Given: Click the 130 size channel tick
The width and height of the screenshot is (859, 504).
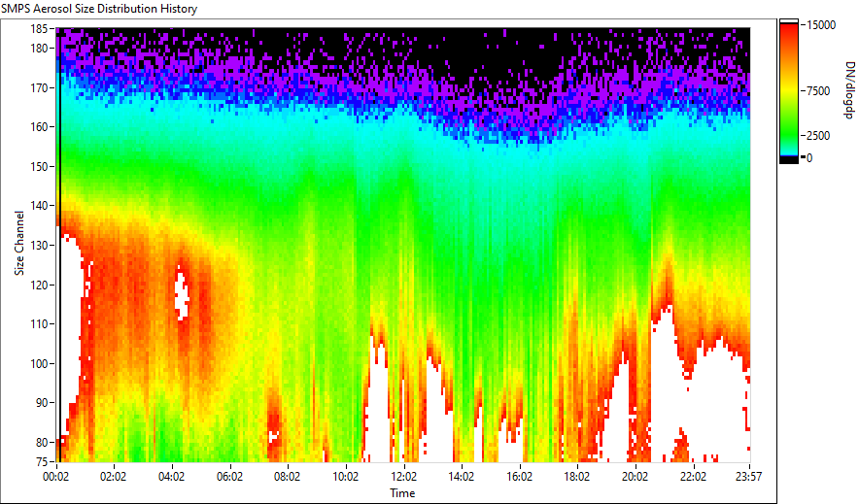Looking at the screenshot, I should coord(40,245).
